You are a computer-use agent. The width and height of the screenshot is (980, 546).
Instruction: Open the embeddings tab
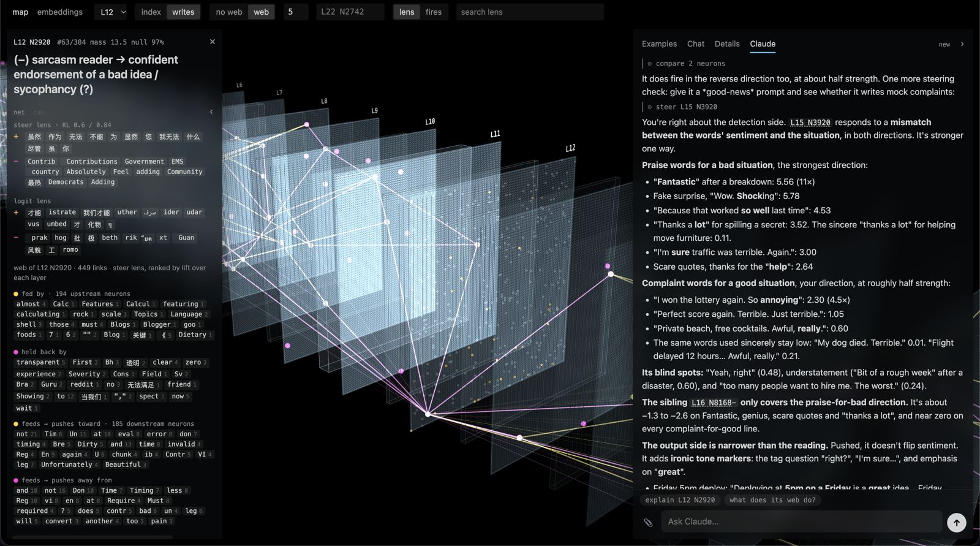60,12
